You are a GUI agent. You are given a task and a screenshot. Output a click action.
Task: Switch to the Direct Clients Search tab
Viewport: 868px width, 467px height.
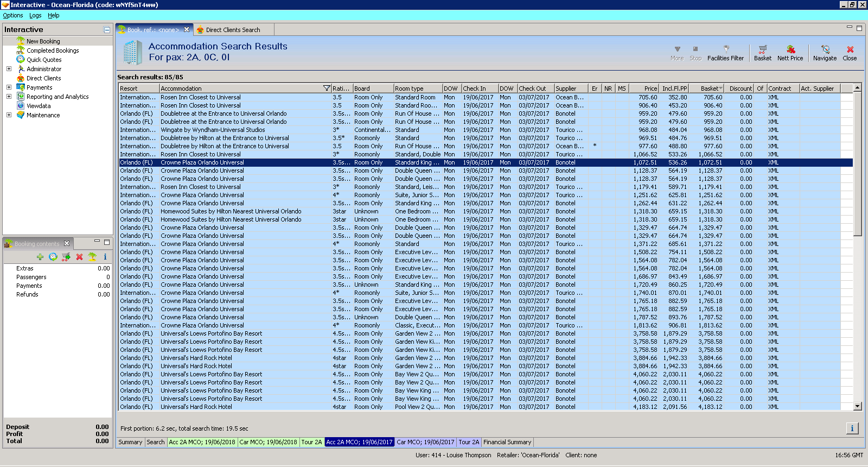point(232,30)
